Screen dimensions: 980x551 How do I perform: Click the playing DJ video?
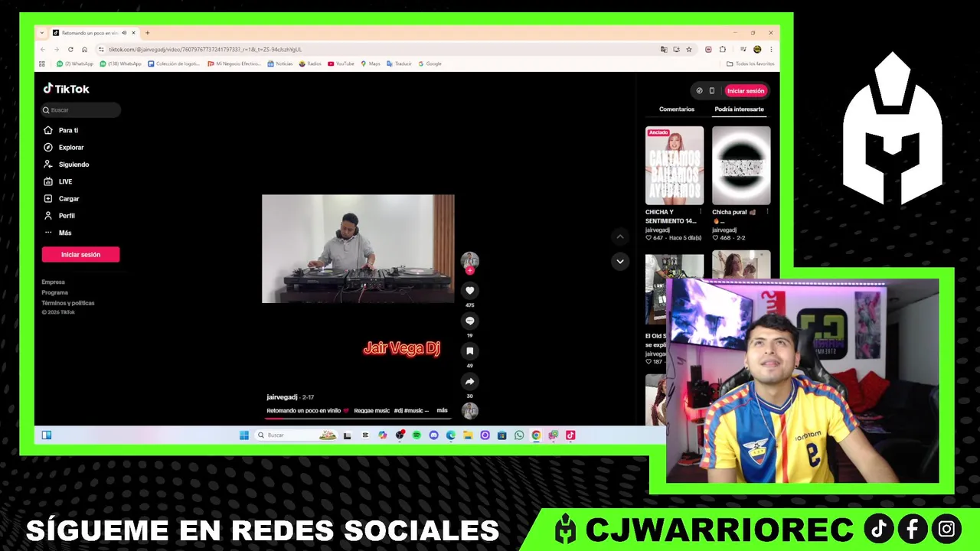[358, 249]
